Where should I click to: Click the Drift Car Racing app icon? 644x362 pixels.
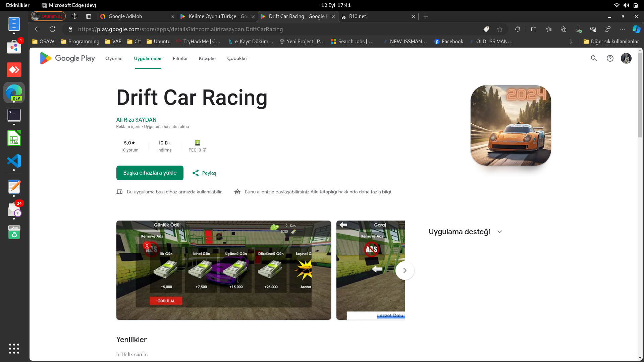(511, 125)
